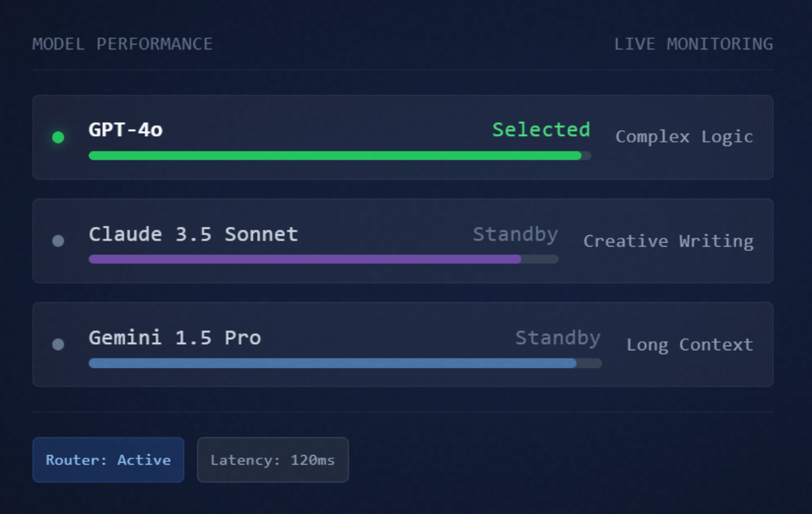Click the Complex Logic tag

(x=684, y=136)
